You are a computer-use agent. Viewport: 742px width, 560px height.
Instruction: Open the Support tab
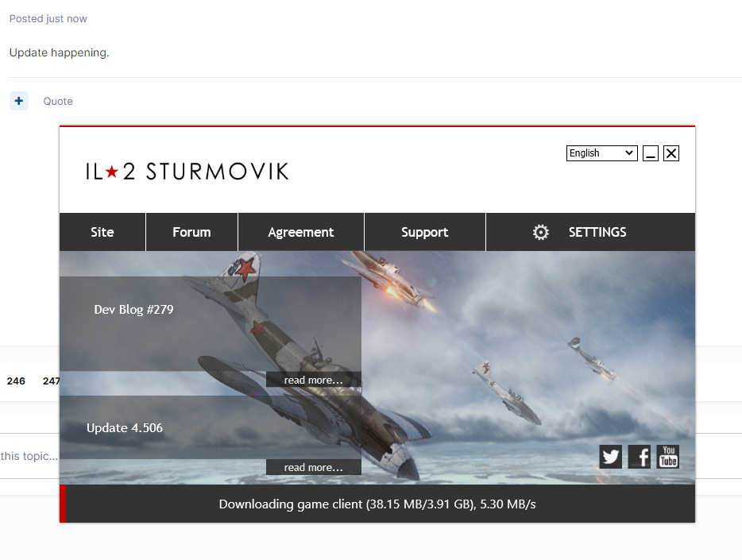pos(425,232)
